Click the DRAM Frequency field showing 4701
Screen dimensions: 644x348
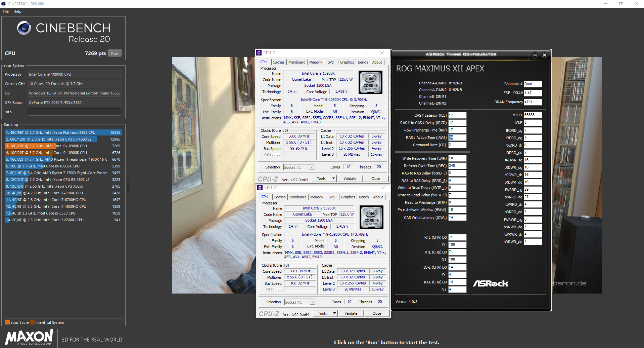(x=533, y=102)
